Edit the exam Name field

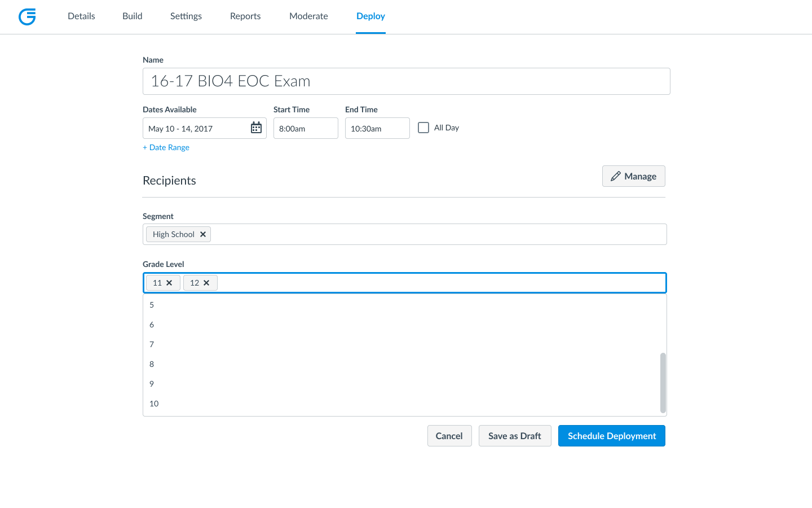click(406, 81)
